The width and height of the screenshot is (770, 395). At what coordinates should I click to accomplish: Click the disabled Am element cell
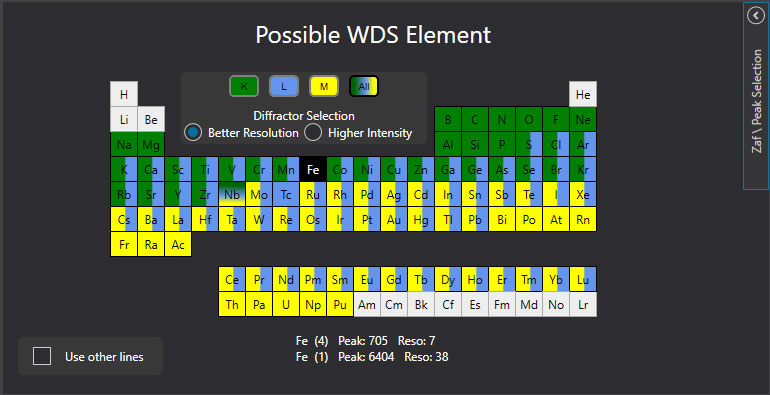click(367, 305)
